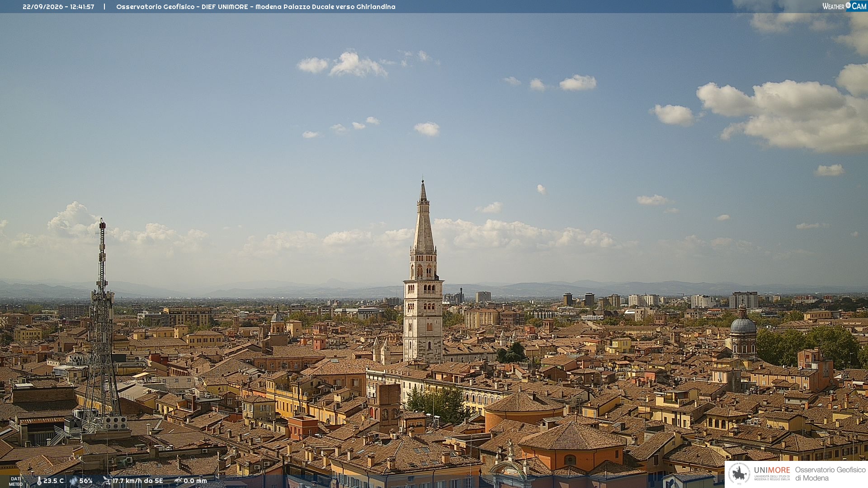
Task: Click Osservatorio Geofisico di Modena text
Action: click(x=830, y=474)
